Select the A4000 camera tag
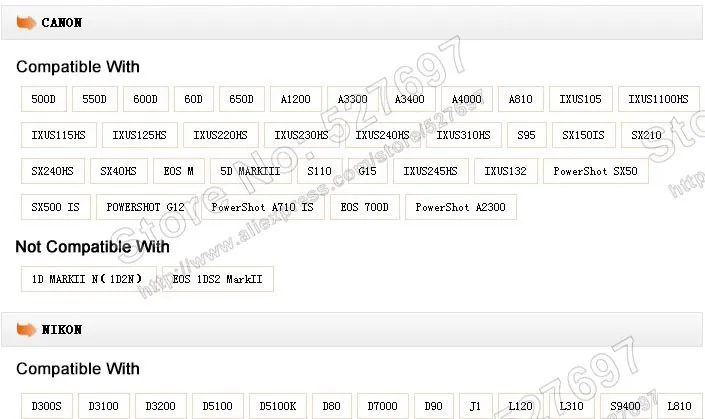Screen dimensions: 705x419 467,99
